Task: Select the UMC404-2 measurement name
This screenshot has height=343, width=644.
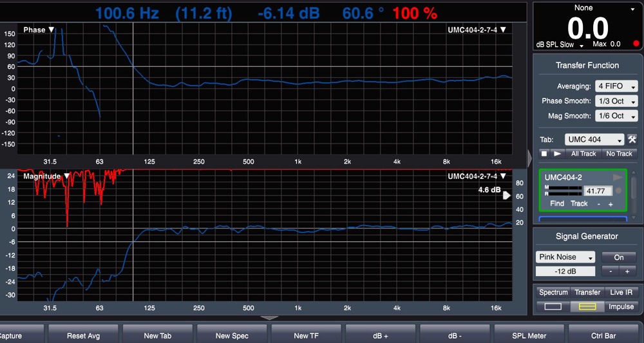Action: click(563, 178)
